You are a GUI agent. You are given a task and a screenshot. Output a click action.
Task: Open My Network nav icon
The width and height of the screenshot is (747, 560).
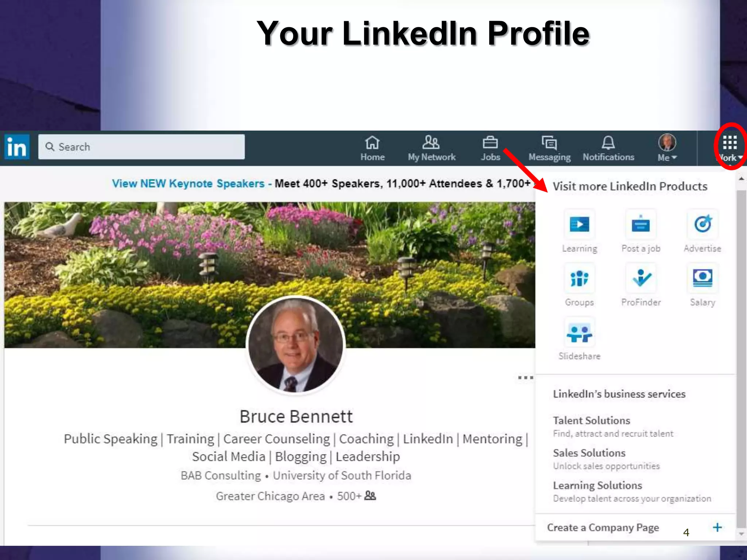click(431, 148)
